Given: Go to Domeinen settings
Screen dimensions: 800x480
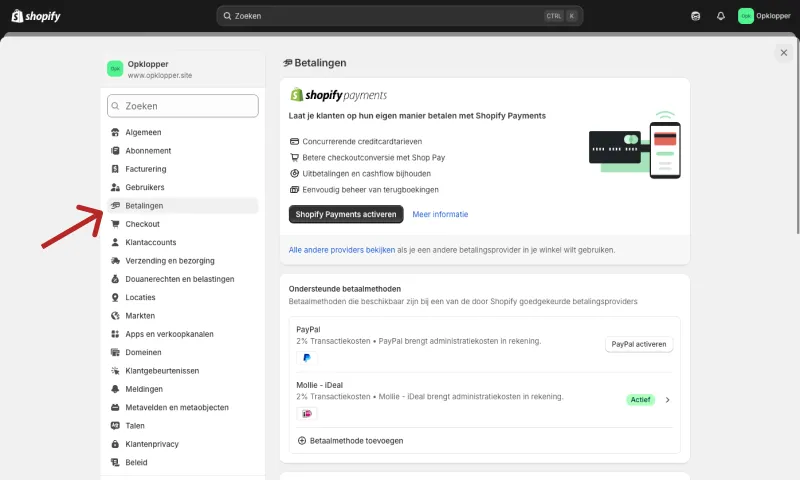Looking at the screenshot, I should [x=183, y=352].
